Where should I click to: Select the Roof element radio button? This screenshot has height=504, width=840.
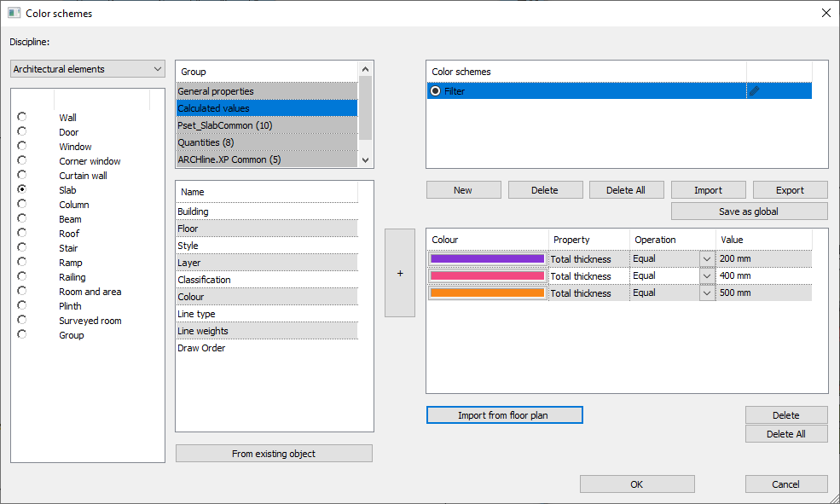coord(21,233)
